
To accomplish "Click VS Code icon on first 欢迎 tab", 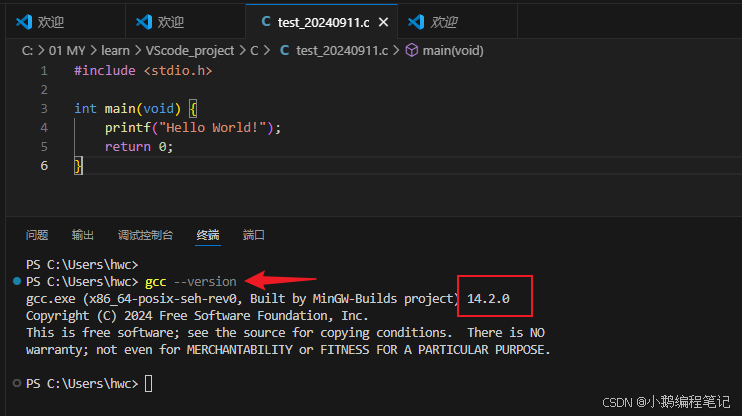I will click(24, 22).
